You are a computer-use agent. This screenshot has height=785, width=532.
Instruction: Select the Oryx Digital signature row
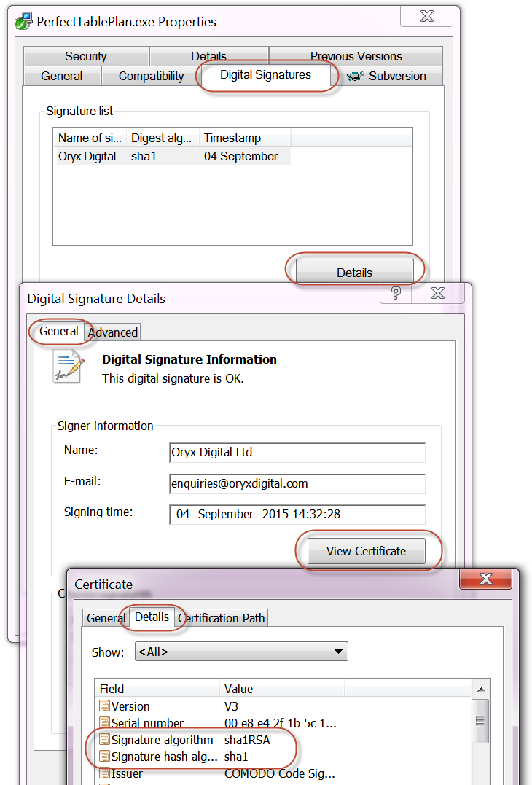click(x=172, y=156)
